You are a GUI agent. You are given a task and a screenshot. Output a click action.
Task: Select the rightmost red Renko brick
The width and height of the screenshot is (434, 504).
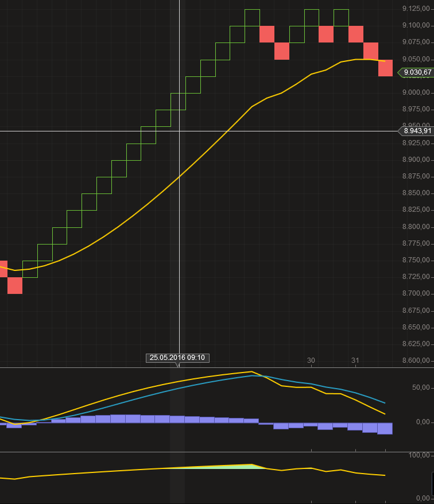[385, 68]
